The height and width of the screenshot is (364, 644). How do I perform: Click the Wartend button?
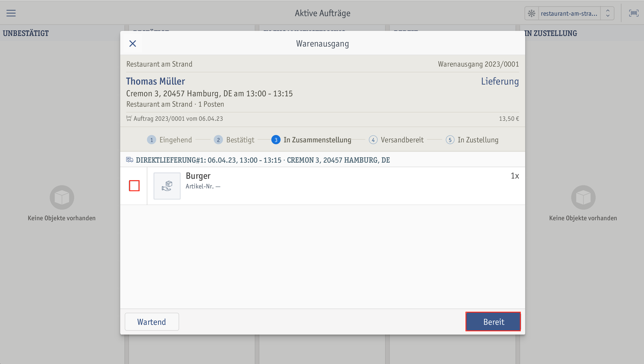[152, 322]
